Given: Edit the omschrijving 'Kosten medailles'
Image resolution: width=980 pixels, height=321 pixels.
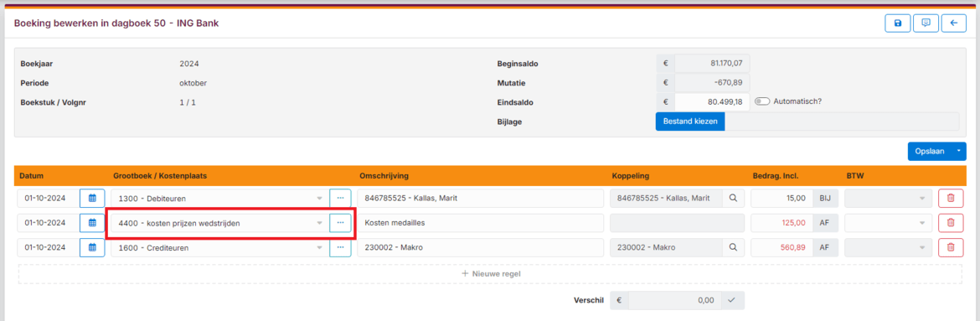Looking at the screenshot, I should 480,223.
